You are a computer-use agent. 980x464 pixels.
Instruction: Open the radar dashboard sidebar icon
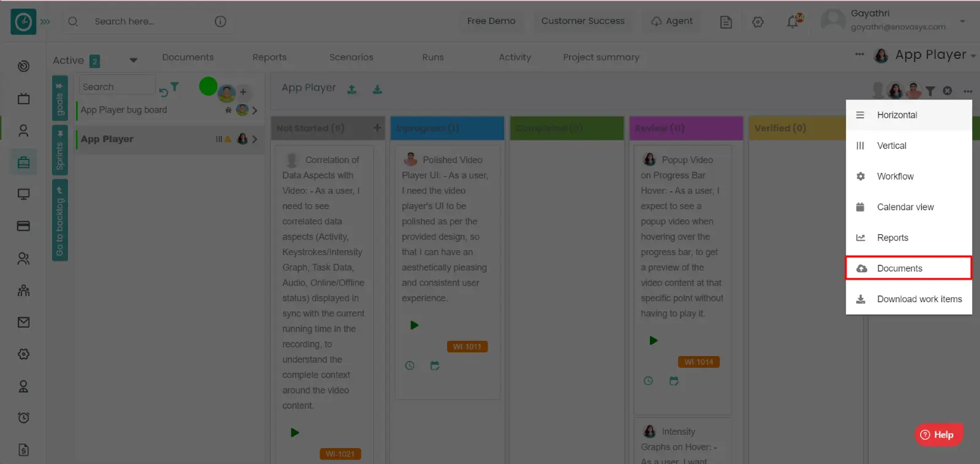(23, 66)
